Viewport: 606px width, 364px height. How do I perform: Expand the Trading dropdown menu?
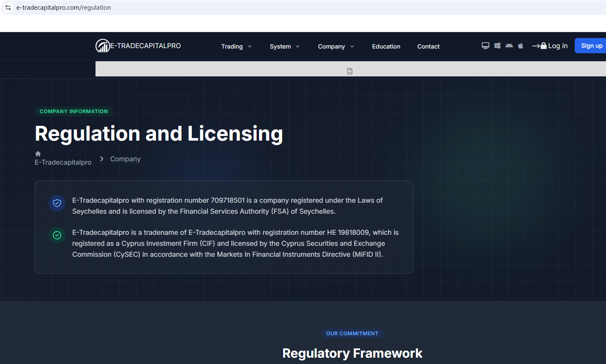click(x=236, y=46)
